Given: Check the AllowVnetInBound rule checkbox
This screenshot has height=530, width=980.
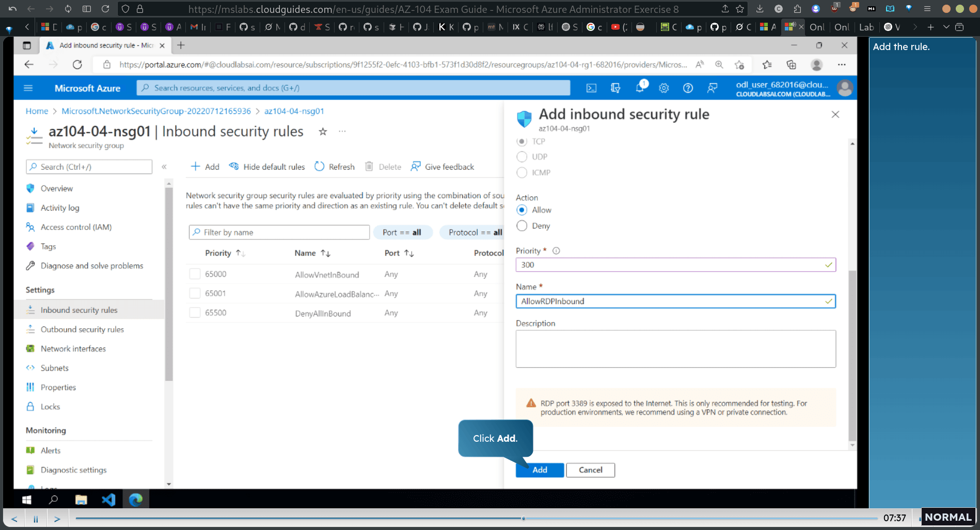Looking at the screenshot, I should [x=195, y=274].
